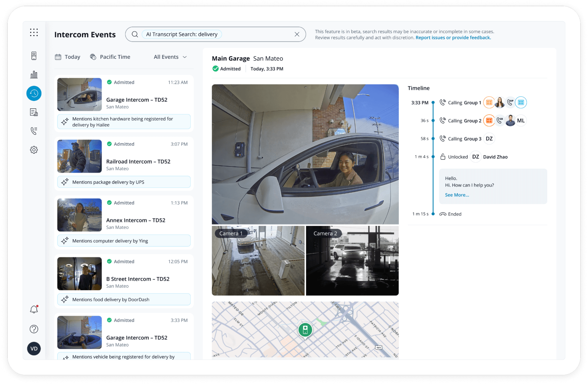Open the notifications bell

(34, 309)
